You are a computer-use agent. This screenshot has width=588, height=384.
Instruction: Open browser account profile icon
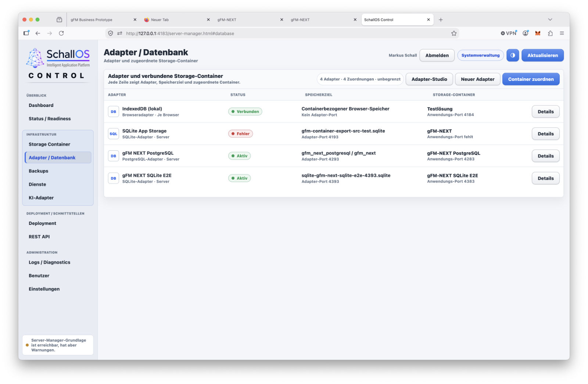526,33
